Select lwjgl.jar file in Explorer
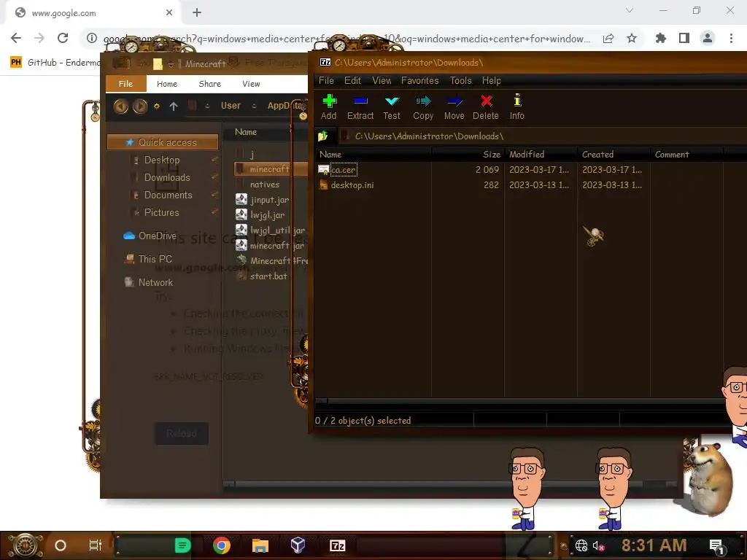 [267, 215]
